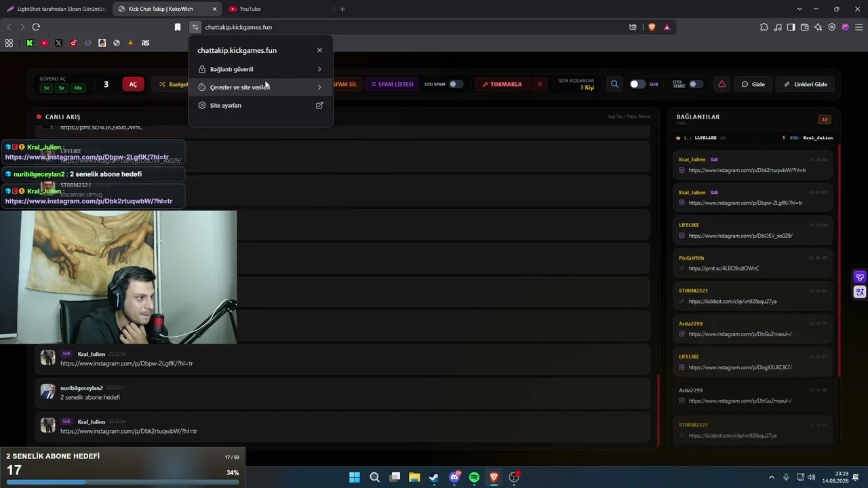Open the Brave playlist music icon
Image resolution: width=868 pixels, height=488 pixels.
pos(778,27)
